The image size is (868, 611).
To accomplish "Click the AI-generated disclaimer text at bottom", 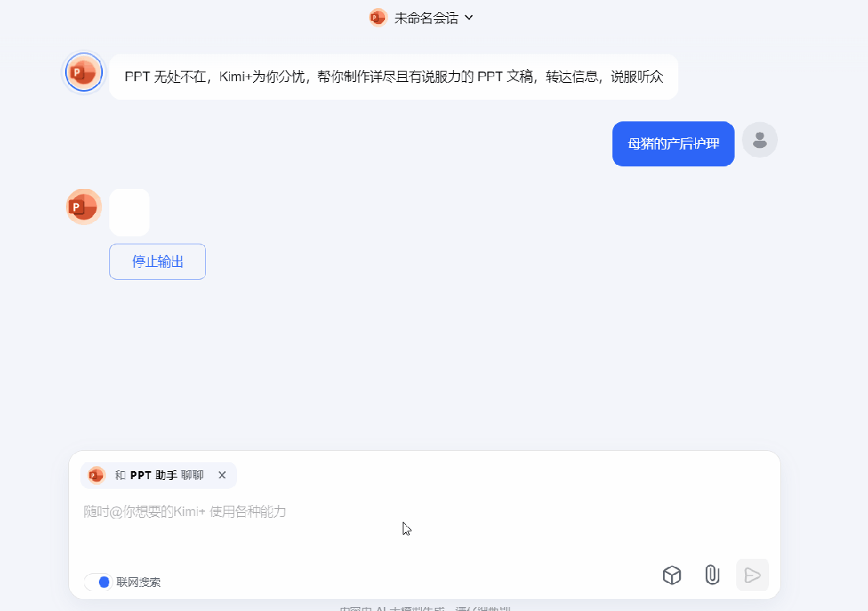I will [x=424, y=609].
